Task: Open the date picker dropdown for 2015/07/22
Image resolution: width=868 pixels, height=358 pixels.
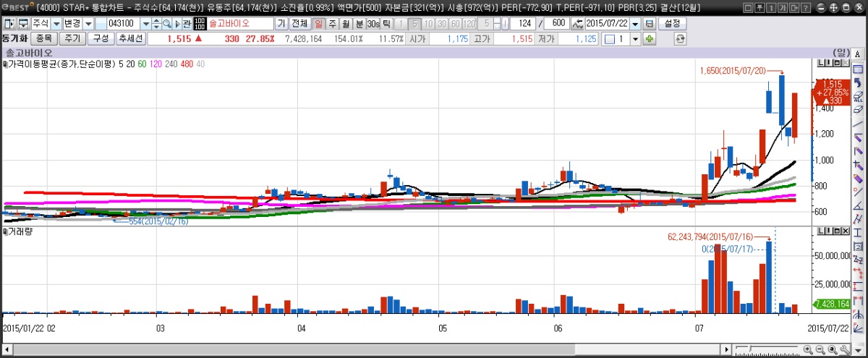Action: (x=635, y=24)
